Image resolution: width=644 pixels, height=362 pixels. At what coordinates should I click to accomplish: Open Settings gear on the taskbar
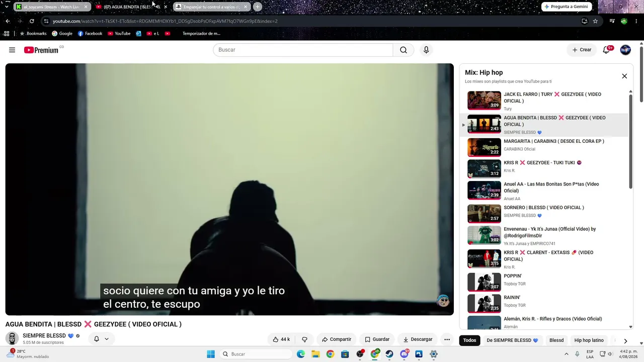pos(434,354)
